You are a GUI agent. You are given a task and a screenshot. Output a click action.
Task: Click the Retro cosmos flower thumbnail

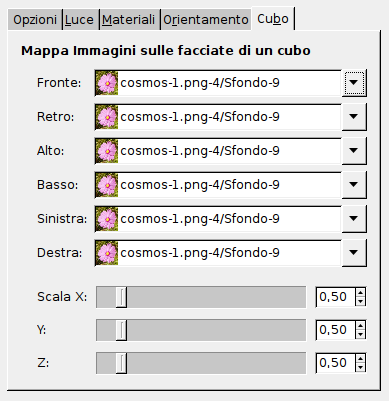(107, 117)
